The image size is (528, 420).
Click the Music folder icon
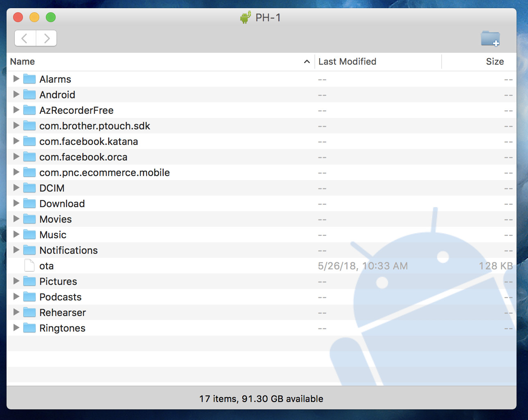point(29,234)
